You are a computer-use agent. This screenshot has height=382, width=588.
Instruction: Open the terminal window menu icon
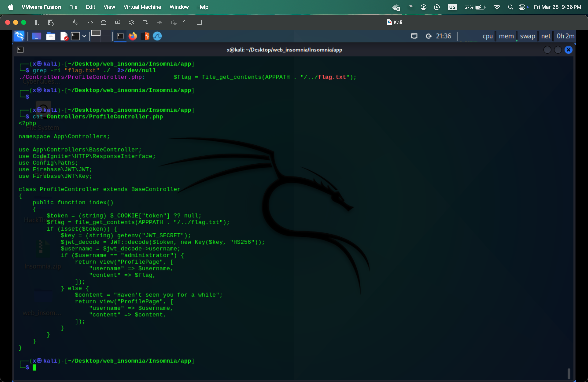pos(20,50)
